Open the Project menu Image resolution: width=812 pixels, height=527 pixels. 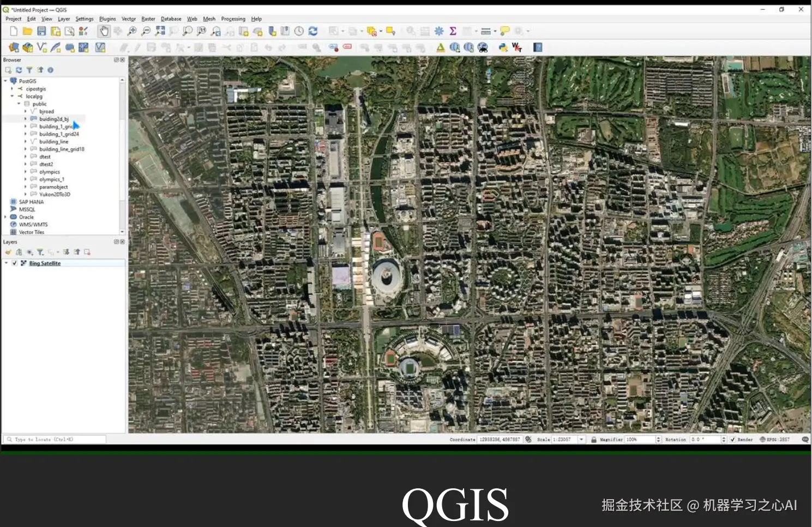pos(13,19)
